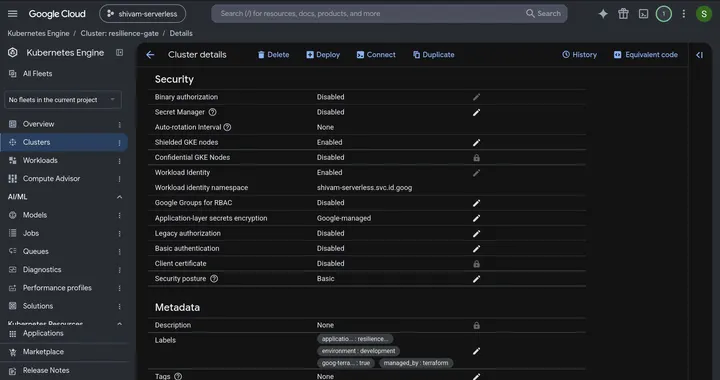
Task: Edit Secret Manager setting pencil
Action: pos(476,112)
